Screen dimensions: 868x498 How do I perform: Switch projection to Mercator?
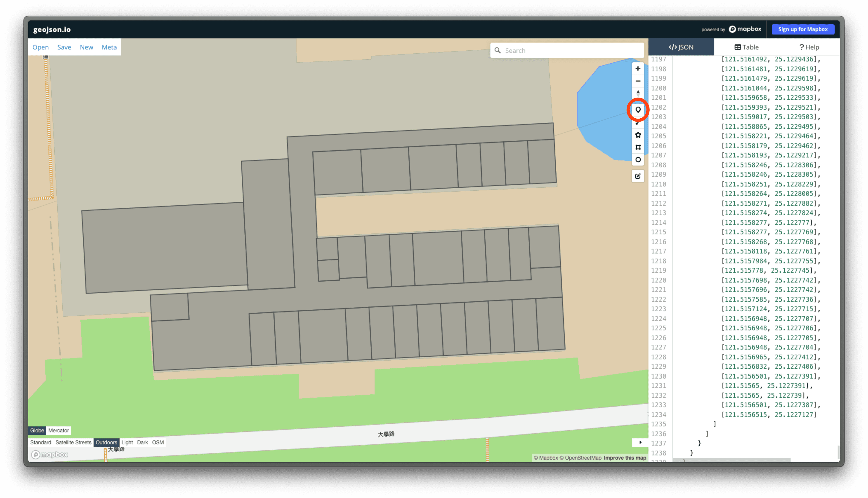click(59, 430)
